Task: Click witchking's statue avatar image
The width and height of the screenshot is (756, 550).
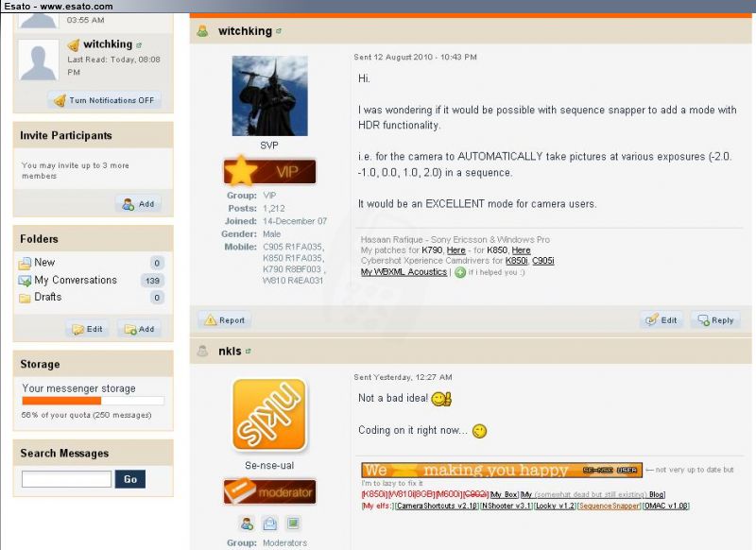Action: tap(270, 95)
